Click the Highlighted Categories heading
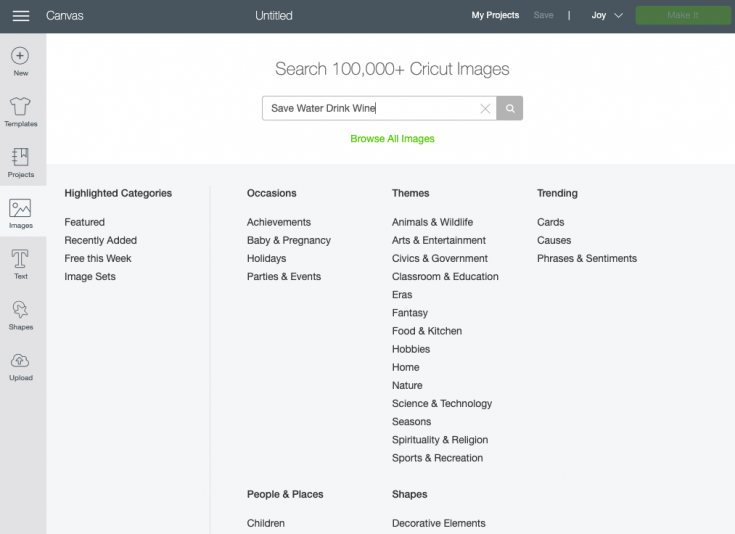The width and height of the screenshot is (735, 534). click(118, 193)
